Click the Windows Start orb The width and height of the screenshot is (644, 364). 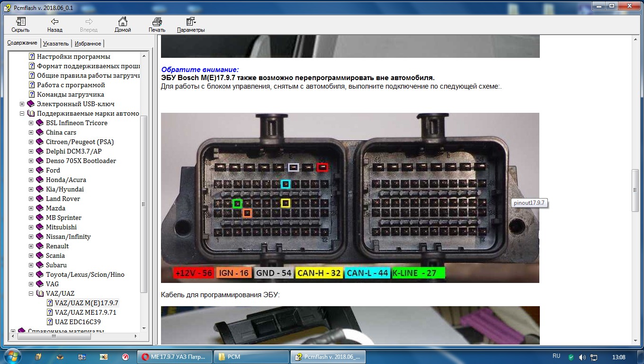[11, 356]
